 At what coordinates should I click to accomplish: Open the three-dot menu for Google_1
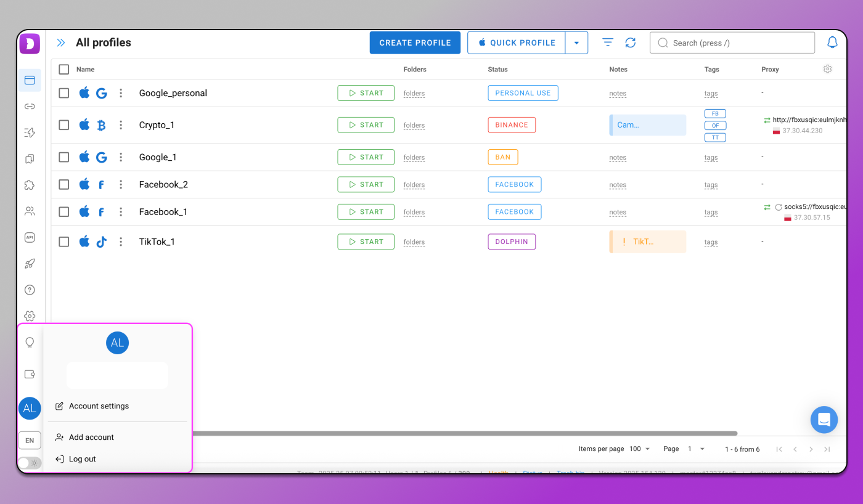pyautogui.click(x=121, y=157)
